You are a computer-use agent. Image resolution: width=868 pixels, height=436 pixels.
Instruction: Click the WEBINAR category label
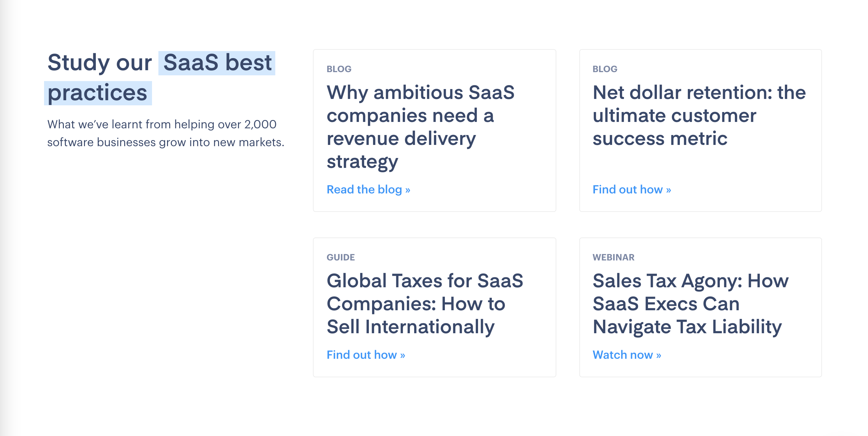click(x=613, y=257)
